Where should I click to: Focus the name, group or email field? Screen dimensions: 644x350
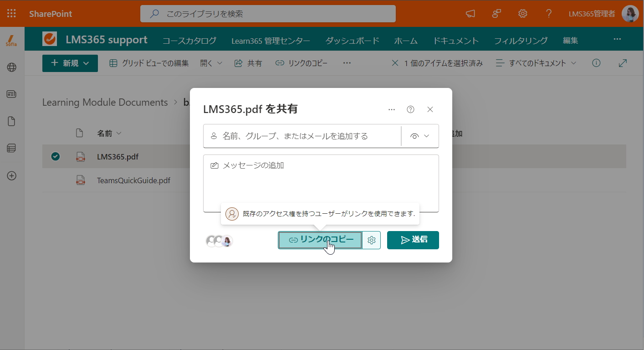tap(302, 136)
